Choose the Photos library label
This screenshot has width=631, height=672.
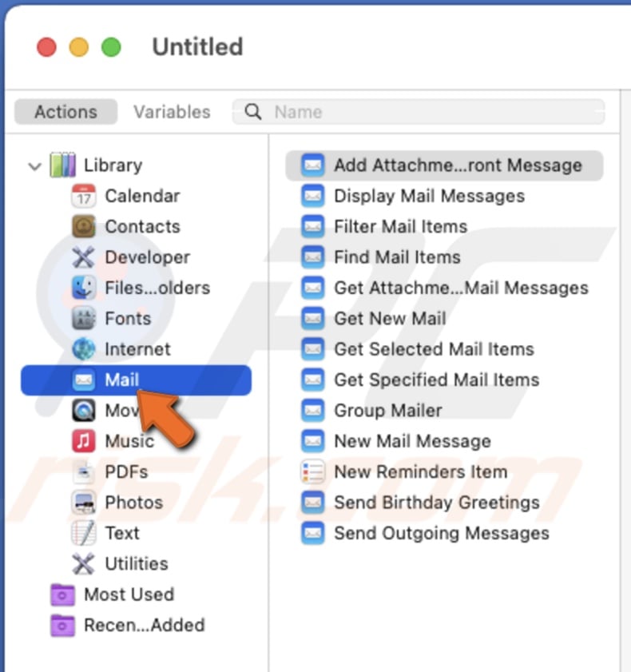coord(134,503)
